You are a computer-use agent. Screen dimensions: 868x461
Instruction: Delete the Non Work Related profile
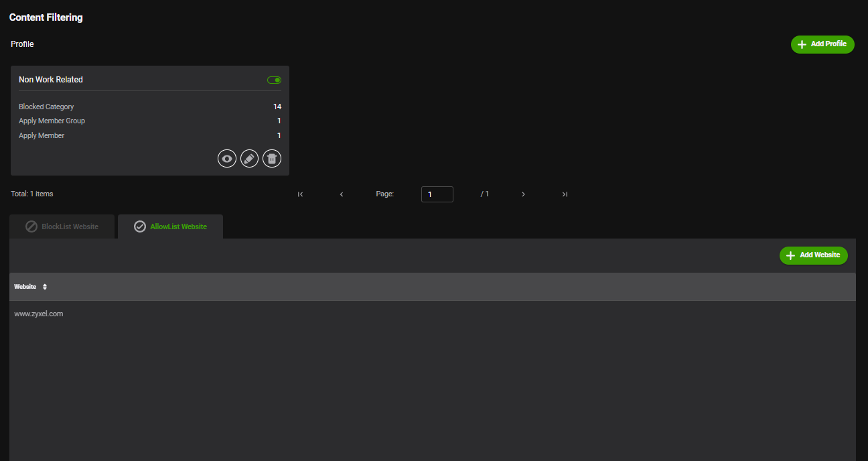click(x=272, y=159)
